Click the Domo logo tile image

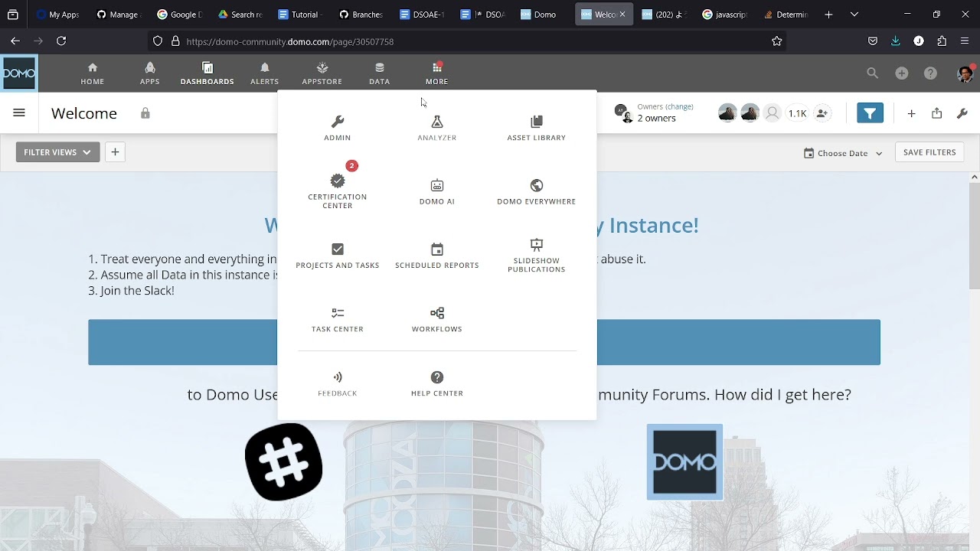click(684, 462)
